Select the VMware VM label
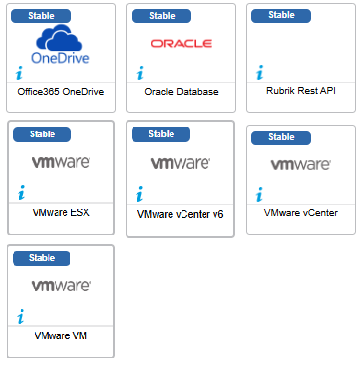The height and width of the screenshot is (367, 364). [x=61, y=336]
